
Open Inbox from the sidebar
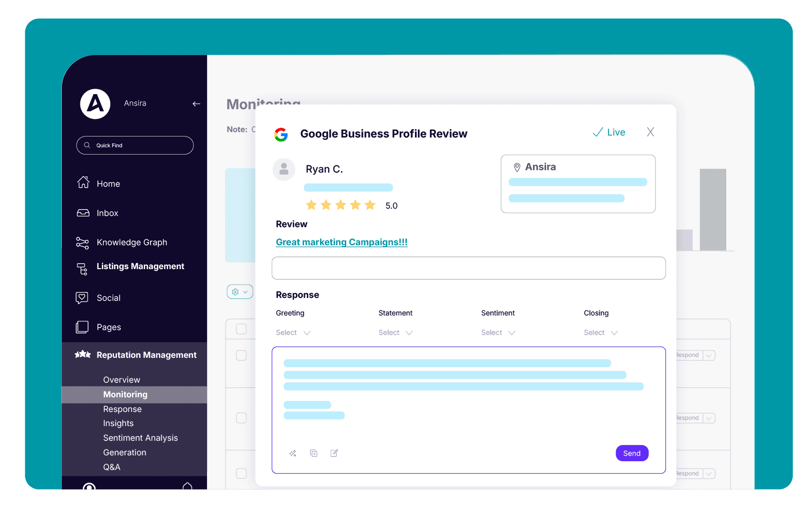pyautogui.click(x=107, y=213)
